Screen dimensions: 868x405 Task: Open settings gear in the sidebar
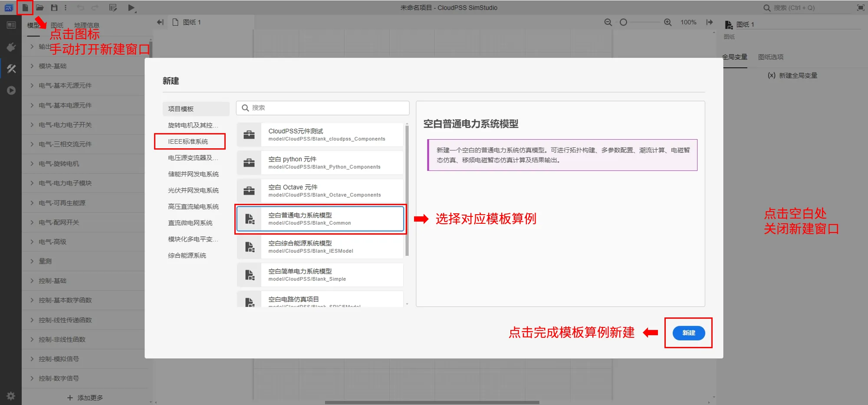11,395
